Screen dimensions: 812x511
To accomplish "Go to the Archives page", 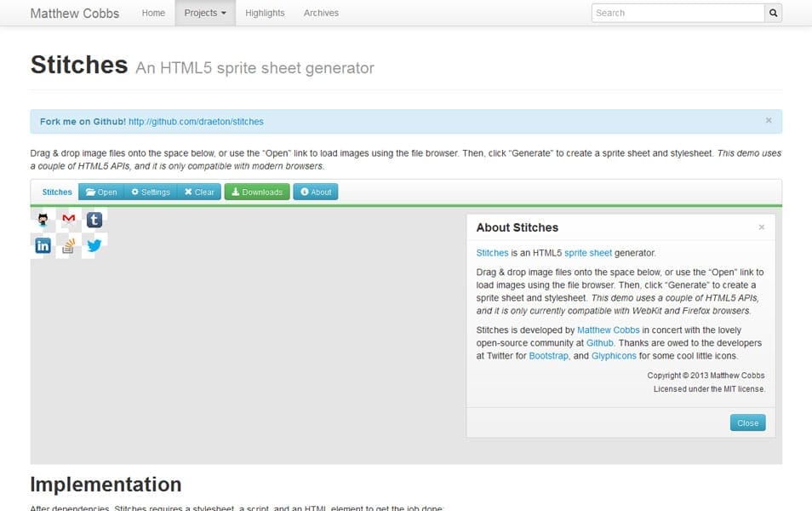I will (x=321, y=13).
